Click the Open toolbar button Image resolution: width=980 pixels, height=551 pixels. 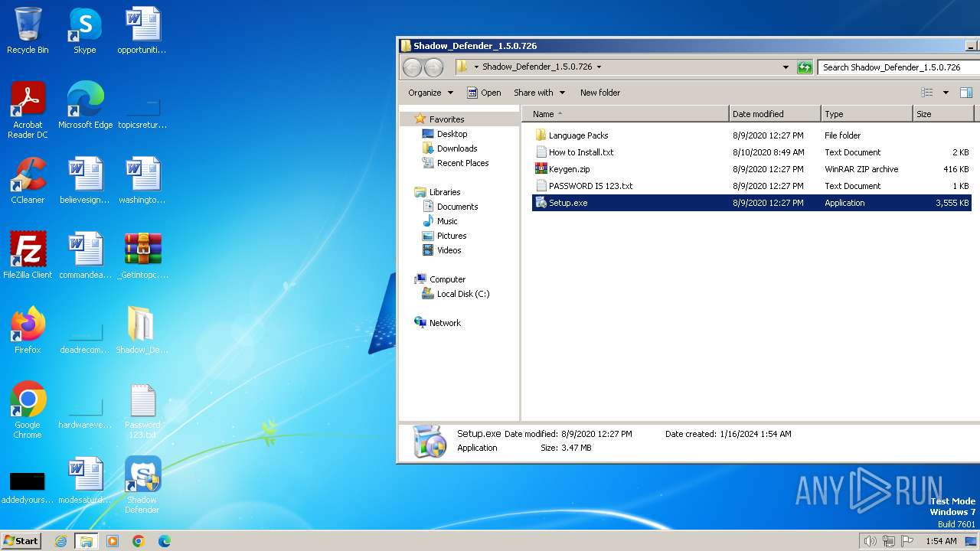(x=484, y=93)
